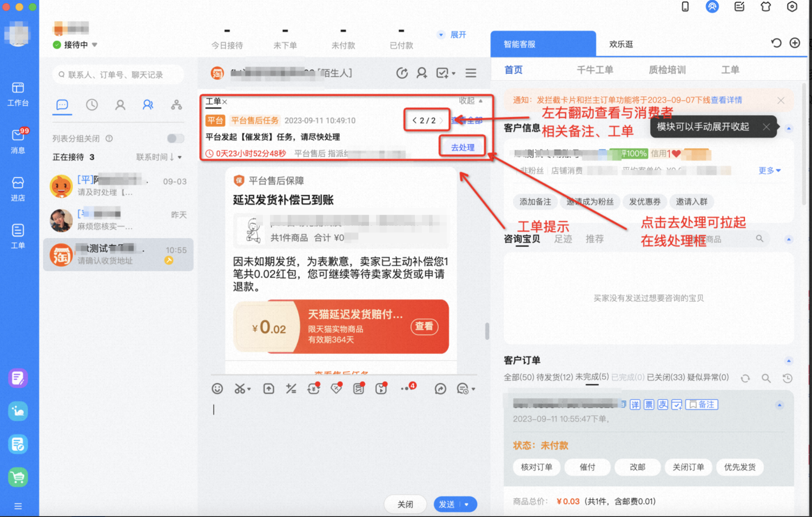Select the 足迹 tab
This screenshot has width=812, height=517.
tap(563, 239)
